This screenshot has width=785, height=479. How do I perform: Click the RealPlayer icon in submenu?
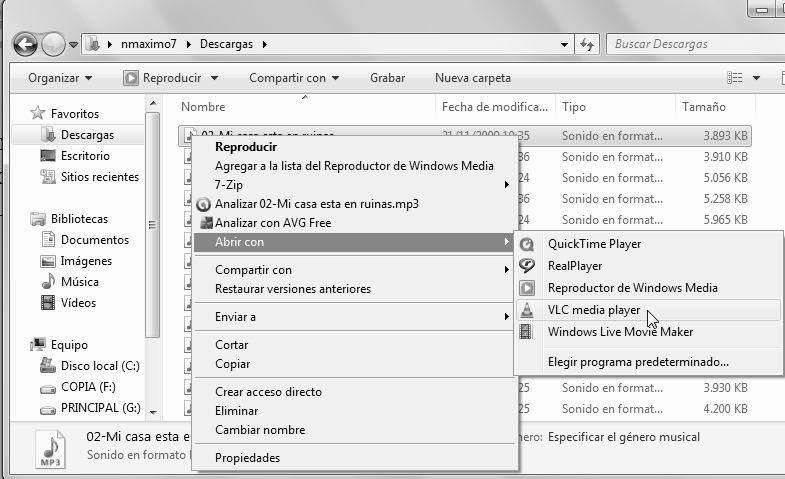(x=527, y=266)
